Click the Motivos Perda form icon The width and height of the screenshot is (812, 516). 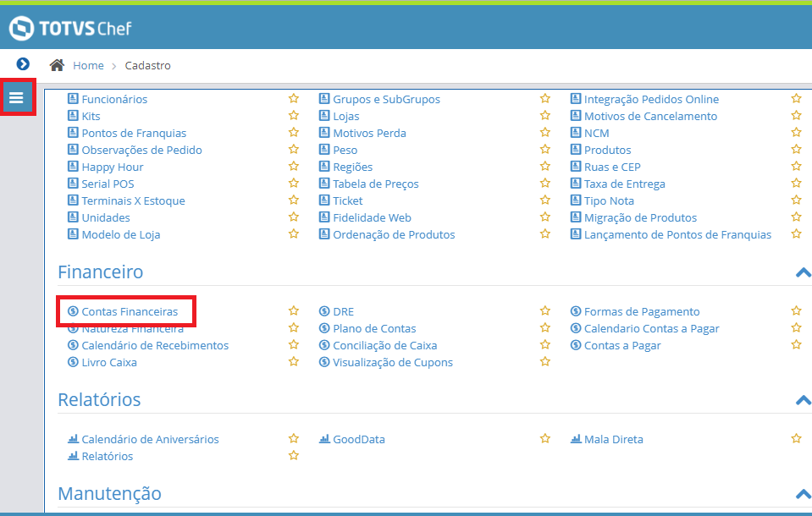pos(324,133)
